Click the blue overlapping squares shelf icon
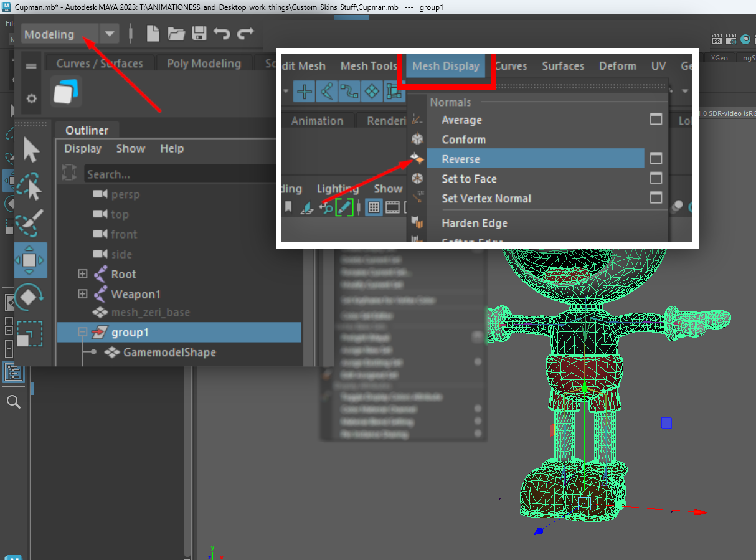Image resolution: width=756 pixels, height=560 pixels. [66, 92]
